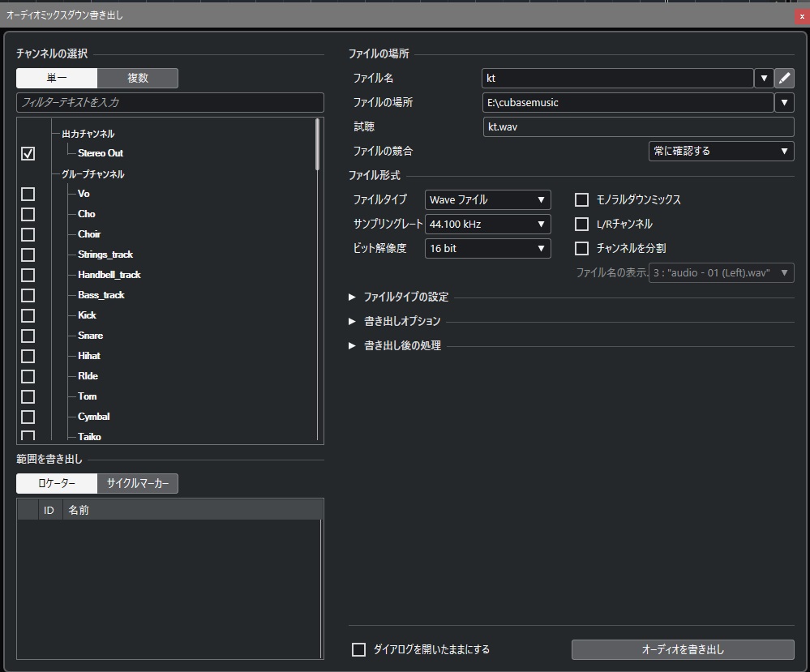Enable L/Rチャンネル checkbox

(581, 224)
